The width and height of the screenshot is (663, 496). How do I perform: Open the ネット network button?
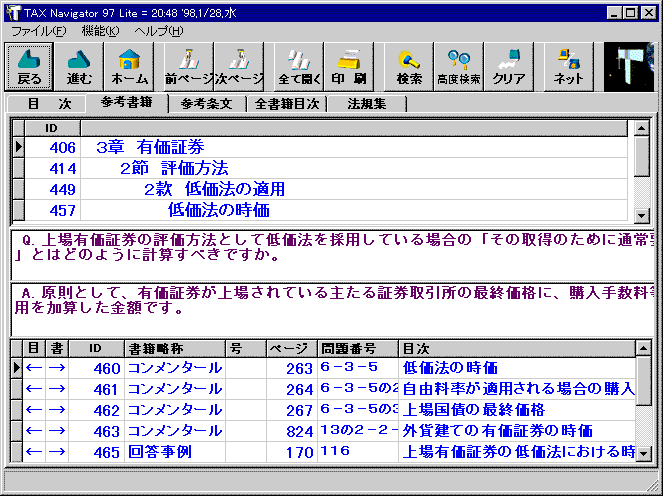coord(568,66)
